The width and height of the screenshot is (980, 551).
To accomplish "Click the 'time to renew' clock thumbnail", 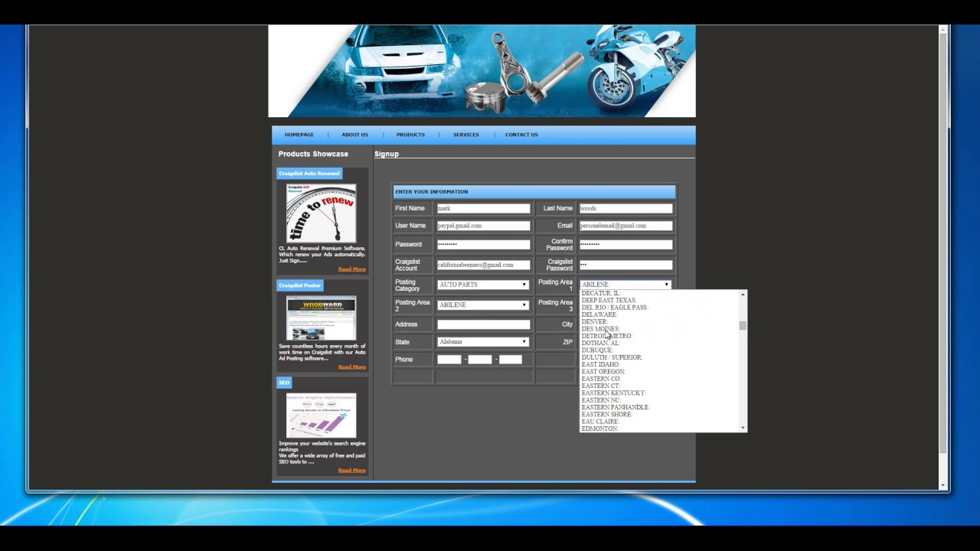I will pyautogui.click(x=321, y=214).
